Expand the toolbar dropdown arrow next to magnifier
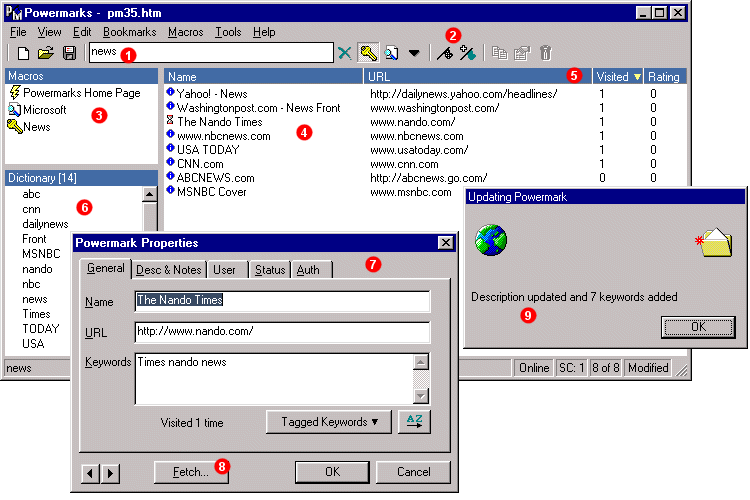750x500 pixels. (x=414, y=53)
